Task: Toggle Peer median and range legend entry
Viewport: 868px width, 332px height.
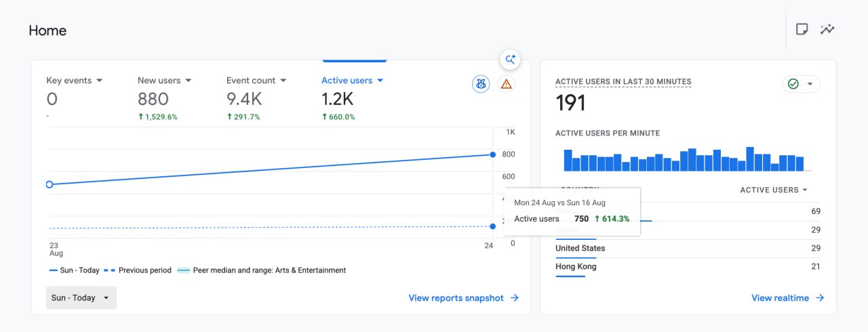Action: [262, 270]
